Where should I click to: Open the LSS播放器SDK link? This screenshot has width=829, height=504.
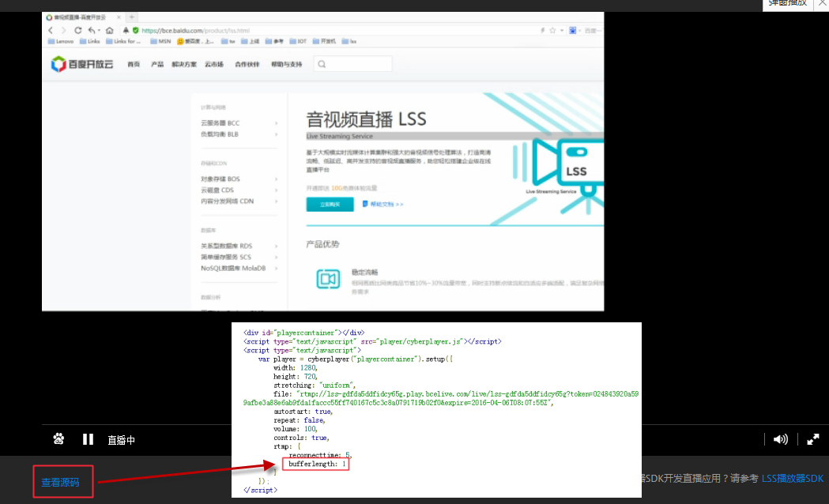click(793, 479)
